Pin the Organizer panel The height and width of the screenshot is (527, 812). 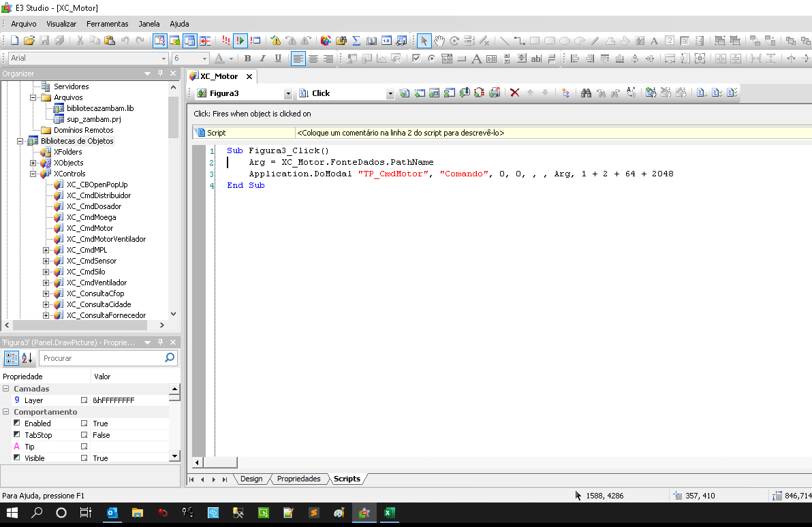point(161,74)
